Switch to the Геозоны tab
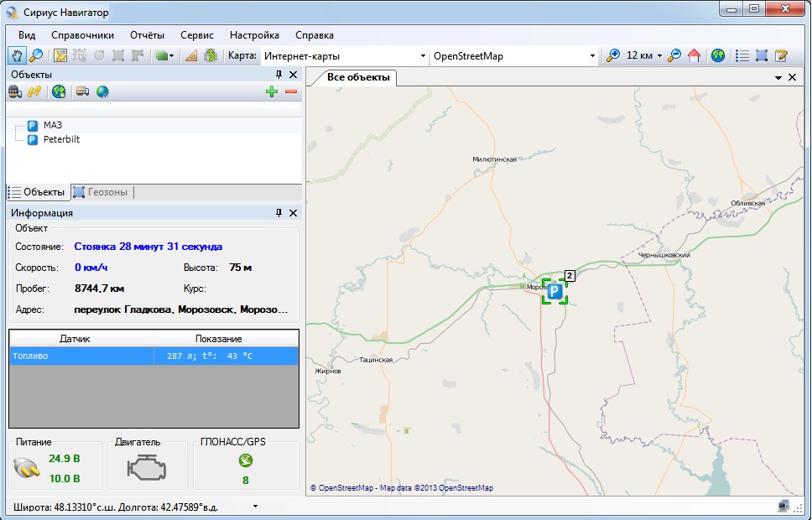812x520 pixels. (x=101, y=192)
